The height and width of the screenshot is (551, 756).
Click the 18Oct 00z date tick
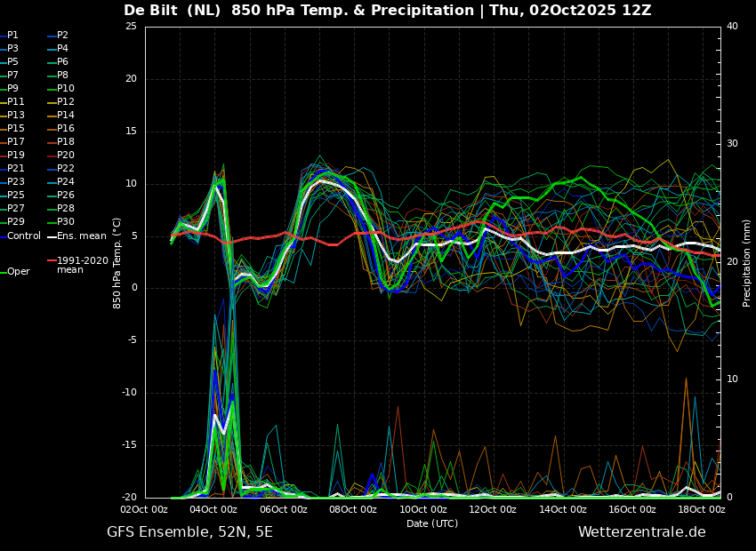pos(702,509)
